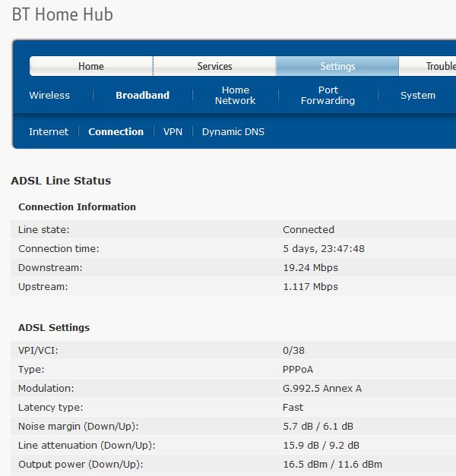Image resolution: width=456 pixels, height=476 pixels.
Task: Open the Home tab
Action: pyautogui.click(x=91, y=66)
